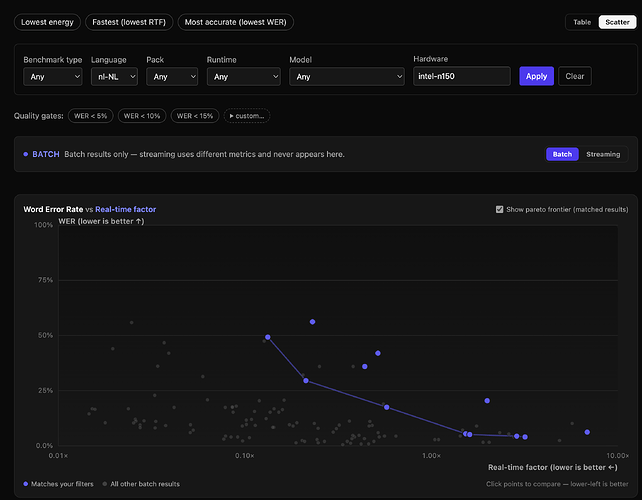The width and height of the screenshot is (642, 500).
Task: Toggle the WER < 15% quality gate
Action: 195,116
